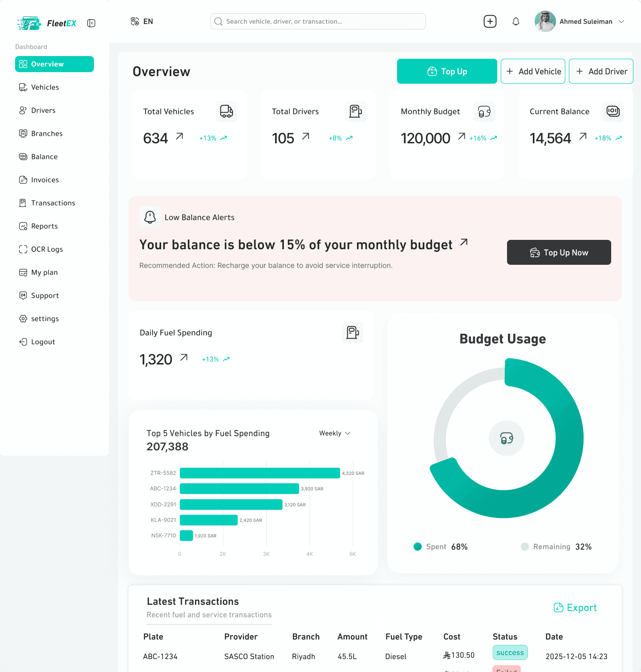Click the search vehicle, driver, transaction field
The height and width of the screenshot is (672, 641).
coord(318,21)
